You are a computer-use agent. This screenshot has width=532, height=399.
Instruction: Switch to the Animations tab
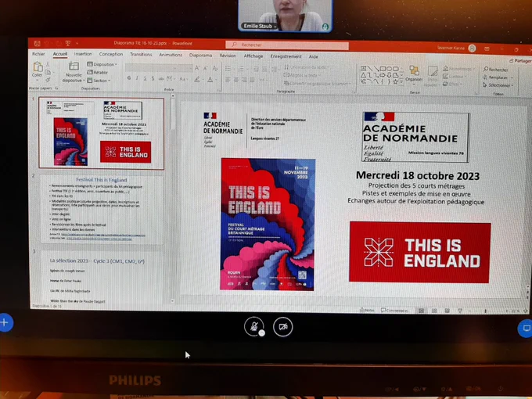(171, 55)
